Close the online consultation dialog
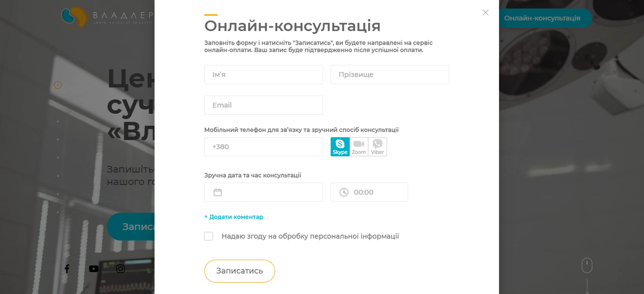 click(x=486, y=12)
